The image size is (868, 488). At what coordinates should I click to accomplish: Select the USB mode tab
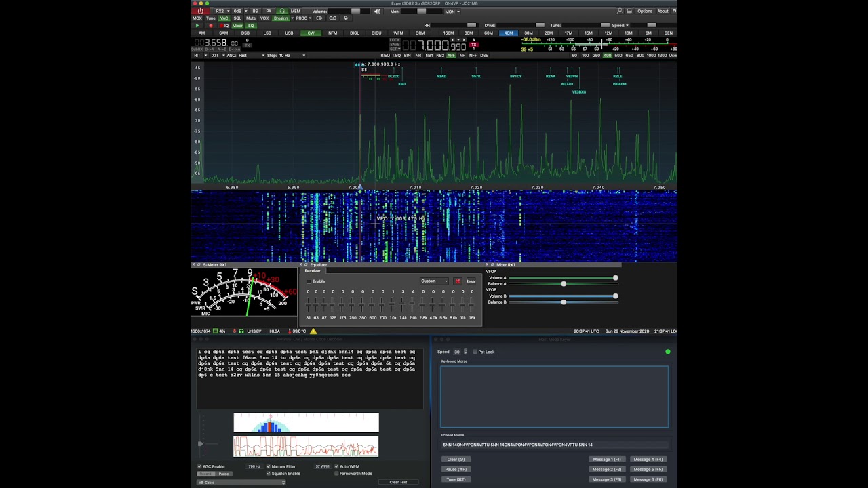[289, 33]
